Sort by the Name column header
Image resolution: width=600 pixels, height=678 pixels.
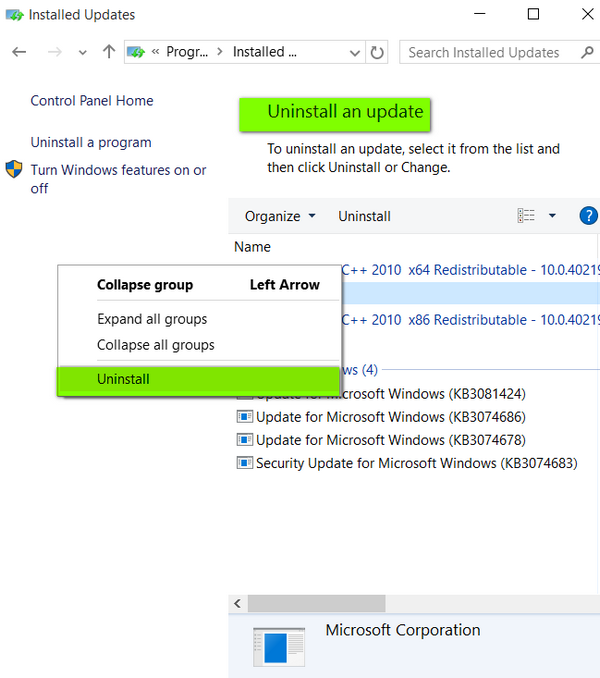pos(252,246)
